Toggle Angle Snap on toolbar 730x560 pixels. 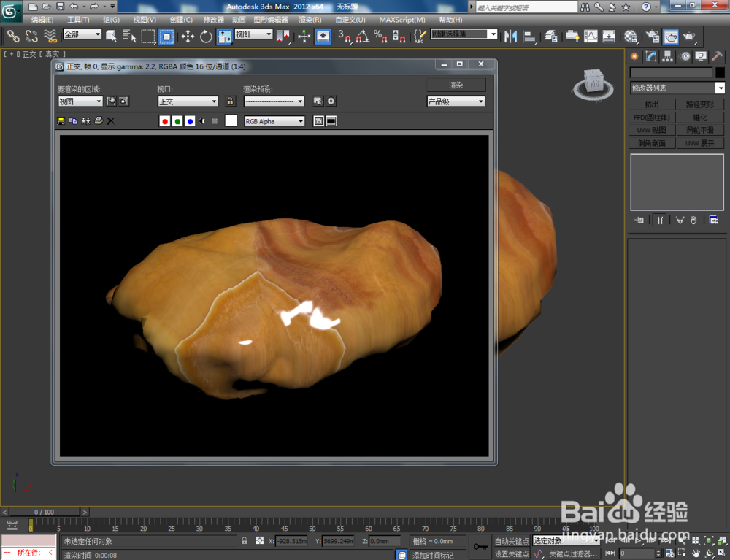point(363,37)
